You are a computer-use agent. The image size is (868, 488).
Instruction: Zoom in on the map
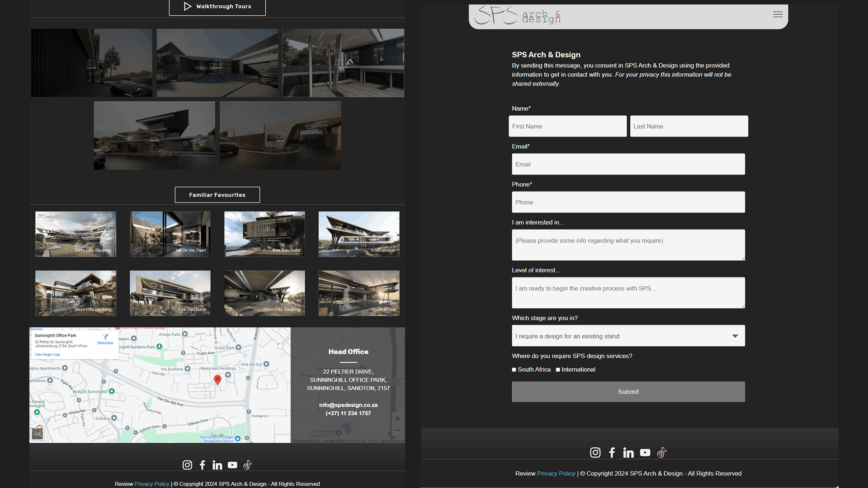(x=397, y=418)
